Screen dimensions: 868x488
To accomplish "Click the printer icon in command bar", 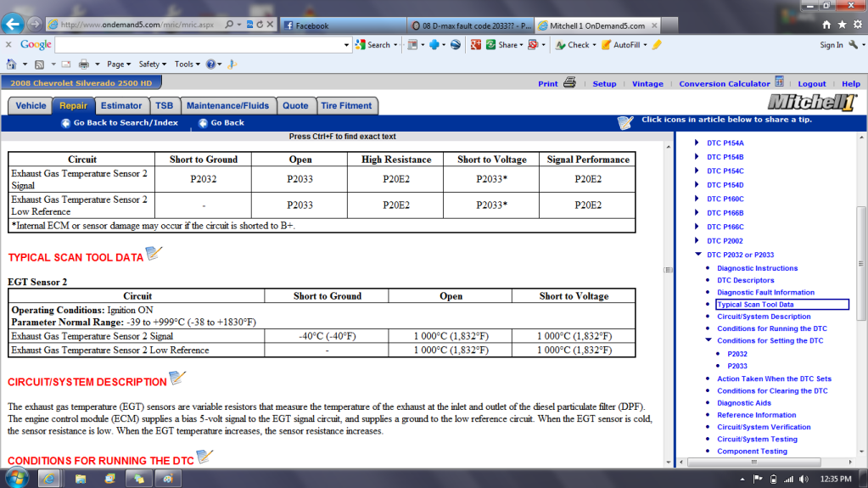I will 84,65.
